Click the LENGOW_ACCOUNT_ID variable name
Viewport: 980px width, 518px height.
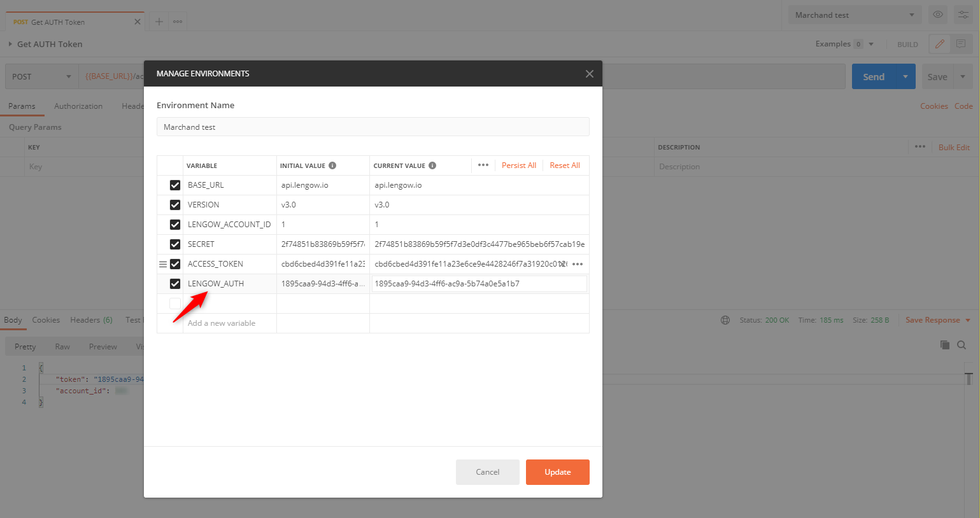pos(229,225)
